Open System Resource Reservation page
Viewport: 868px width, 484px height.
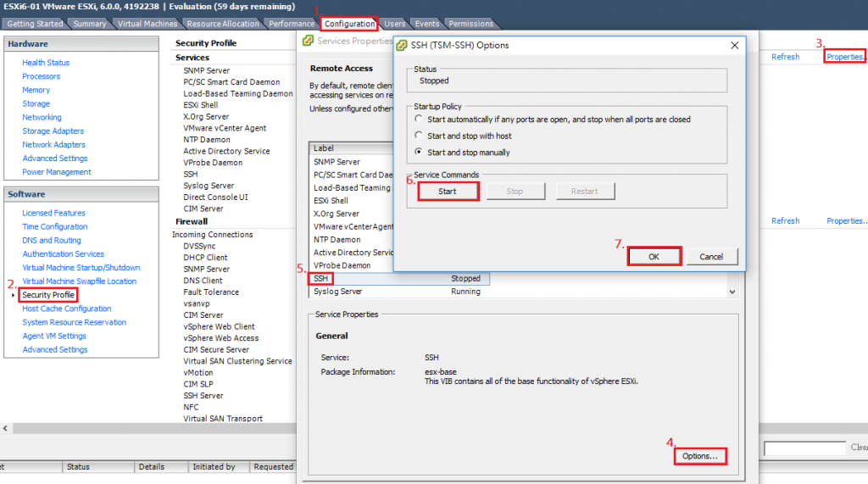[75, 322]
